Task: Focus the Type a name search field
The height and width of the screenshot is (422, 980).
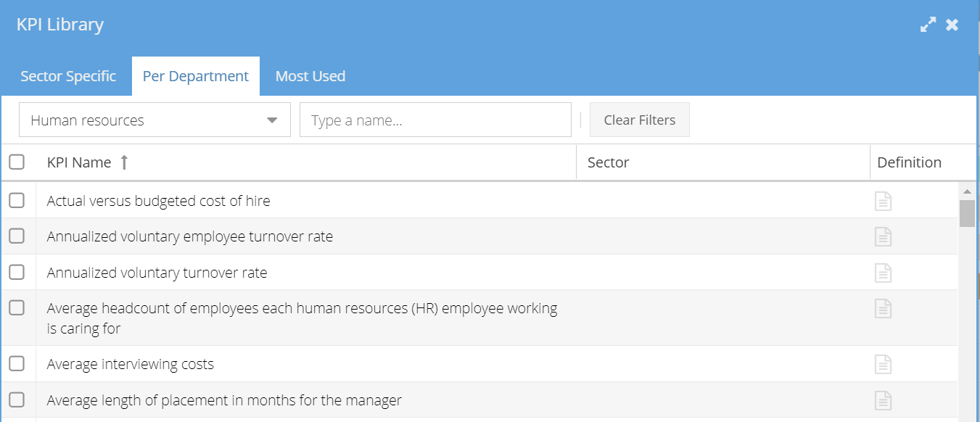Action: (x=435, y=120)
